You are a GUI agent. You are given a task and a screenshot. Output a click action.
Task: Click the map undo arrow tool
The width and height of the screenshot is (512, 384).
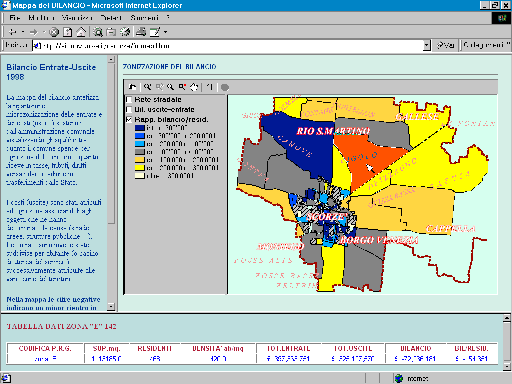pos(132,87)
